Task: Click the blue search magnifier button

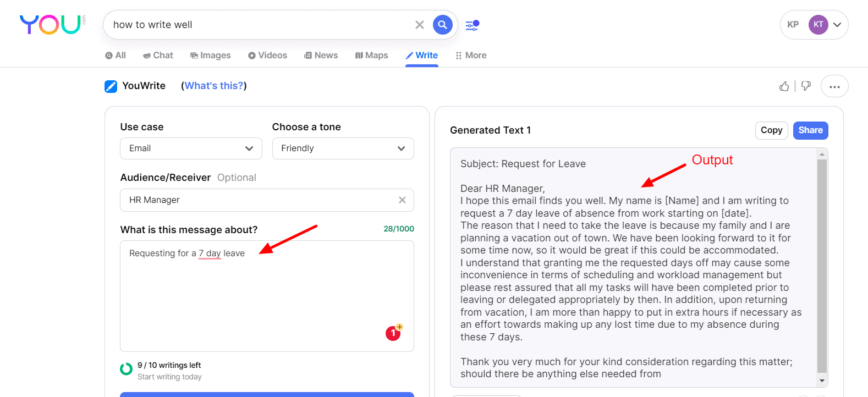Action: [x=443, y=25]
